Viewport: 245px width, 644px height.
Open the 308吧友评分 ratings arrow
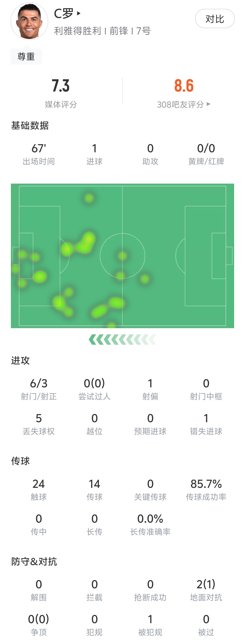pos(208,104)
